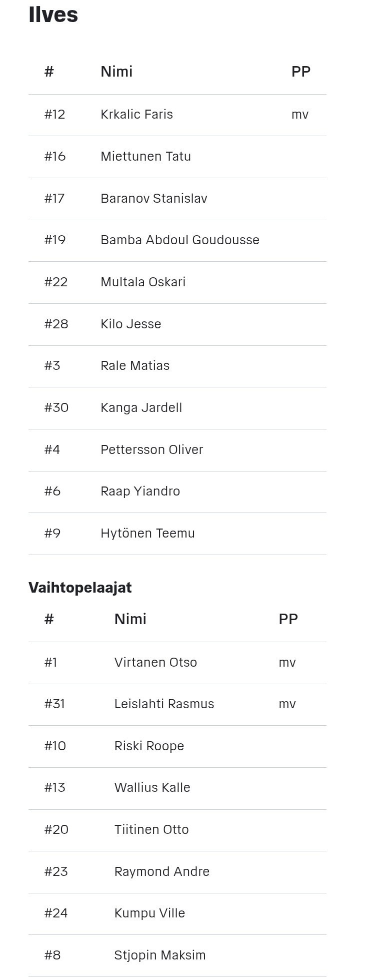The image size is (367, 980).
Task: Click Riski Roope in substitutes
Action: tap(149, 746)
